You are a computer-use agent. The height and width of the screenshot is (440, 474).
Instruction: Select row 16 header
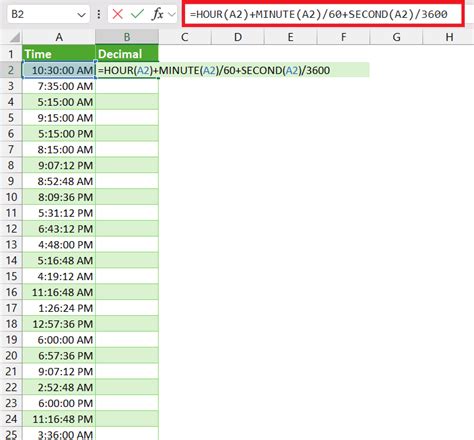11,292
